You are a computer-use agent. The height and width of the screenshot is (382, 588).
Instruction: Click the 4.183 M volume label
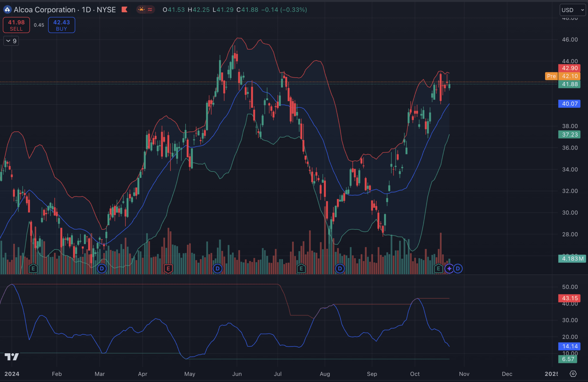point(572,259)
